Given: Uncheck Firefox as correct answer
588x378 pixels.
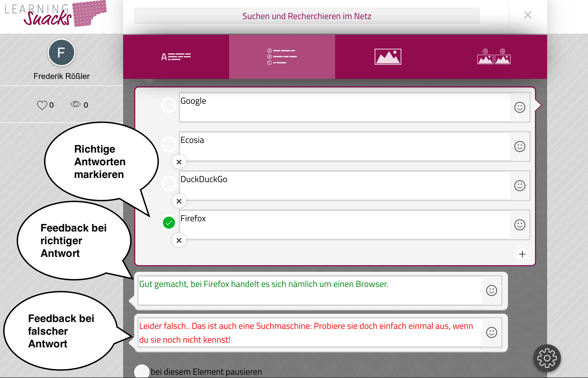Looking at the screenshot, I should (169, 222).
